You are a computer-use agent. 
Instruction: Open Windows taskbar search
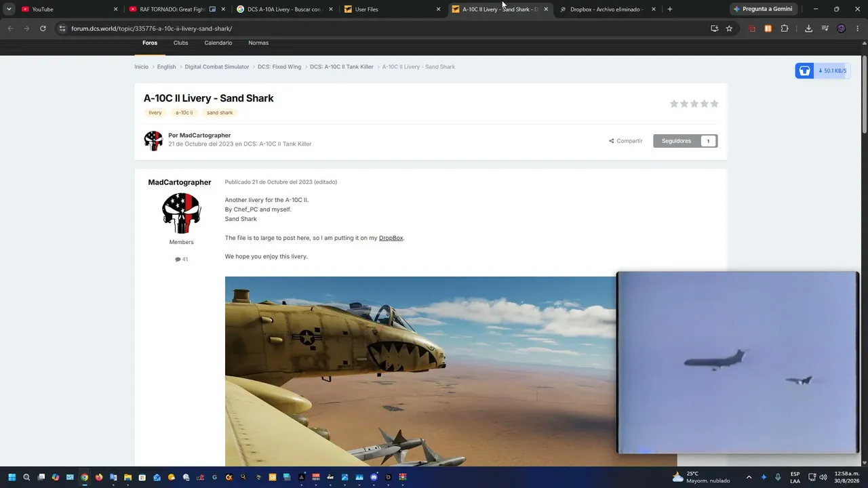click(x=26, y=477)
